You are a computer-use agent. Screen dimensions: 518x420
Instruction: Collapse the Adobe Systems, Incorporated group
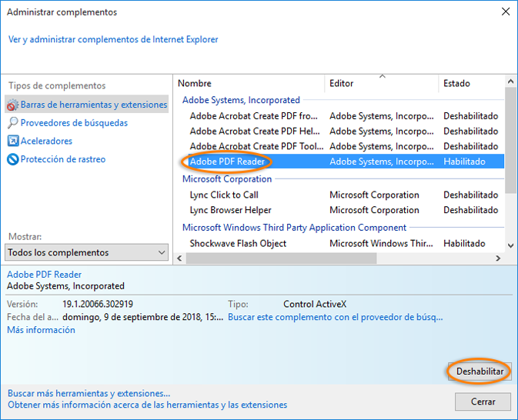[x=241, y=100]
